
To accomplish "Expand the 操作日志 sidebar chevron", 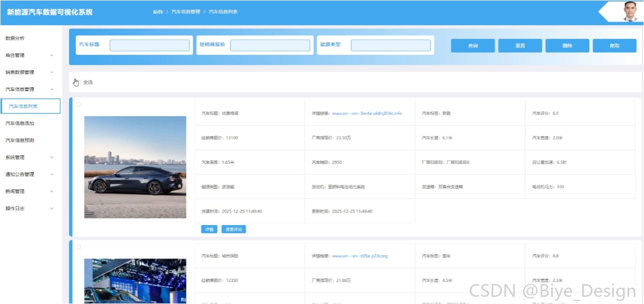I will (x=52, y=208).
